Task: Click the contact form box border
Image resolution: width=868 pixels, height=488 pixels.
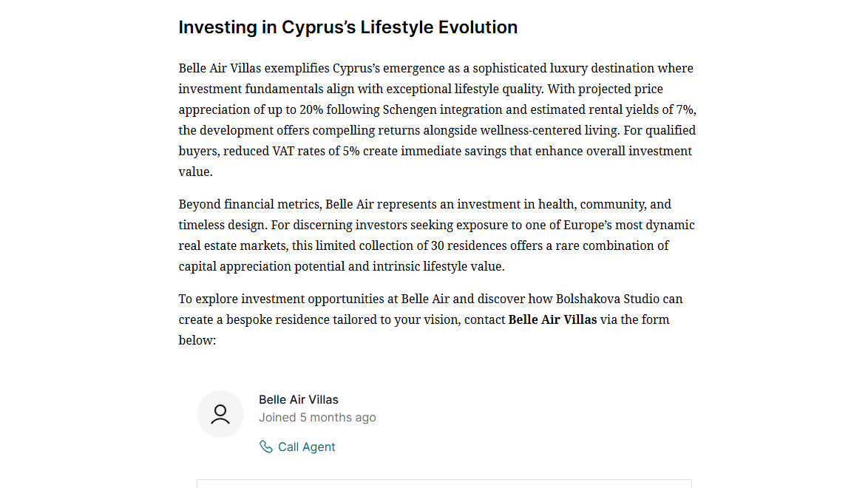Action: click(x=444, y=480)
